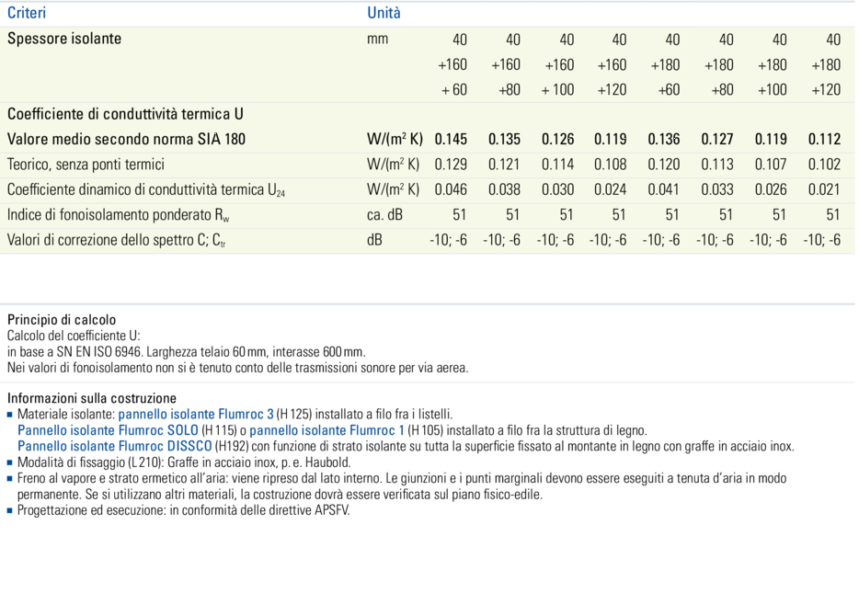Click the Valori di correzione dello spettro label
Image resolution: width=859 pixels, height=616 pixels.
116,240
